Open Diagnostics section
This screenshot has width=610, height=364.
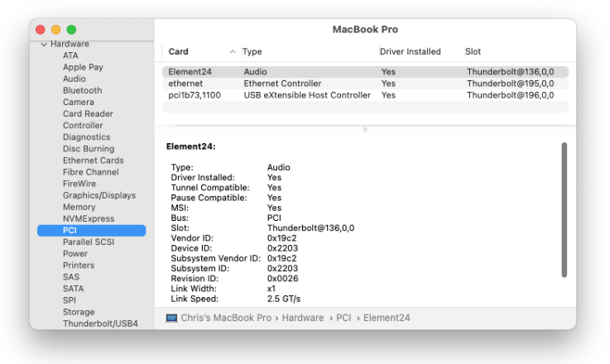coord(86,137)
